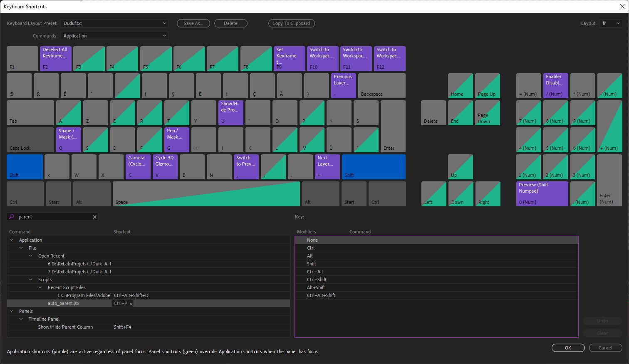The width and height of the screenshot is (629, 364).
Task: Click the Pen / Mask G key
Action: 176,140
